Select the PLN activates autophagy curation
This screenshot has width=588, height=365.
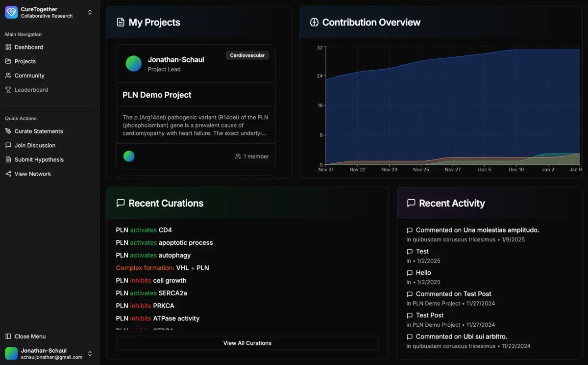click(153, 255)
